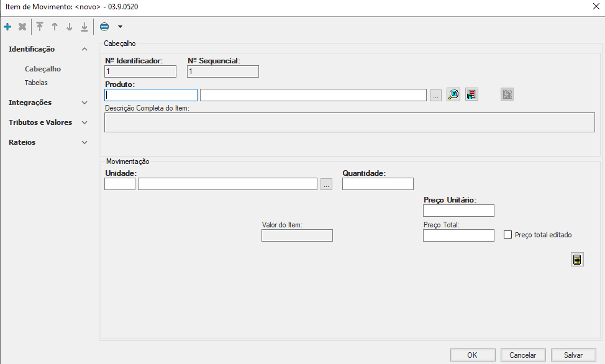
Task: Open the dropdown arrow next to globe icon
Action: [x=120, y=27]
